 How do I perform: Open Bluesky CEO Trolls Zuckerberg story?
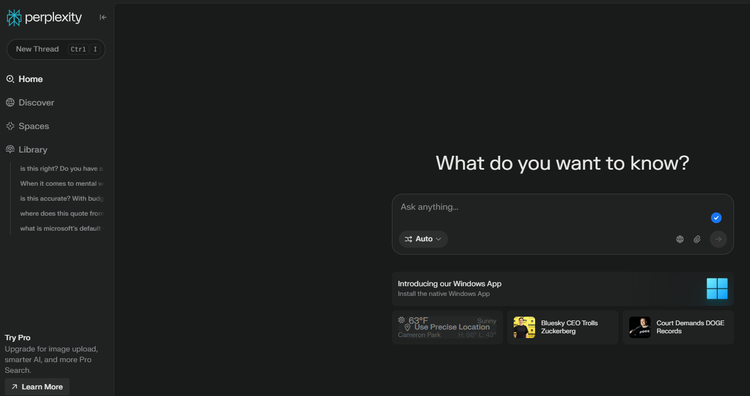coord(562,327)
